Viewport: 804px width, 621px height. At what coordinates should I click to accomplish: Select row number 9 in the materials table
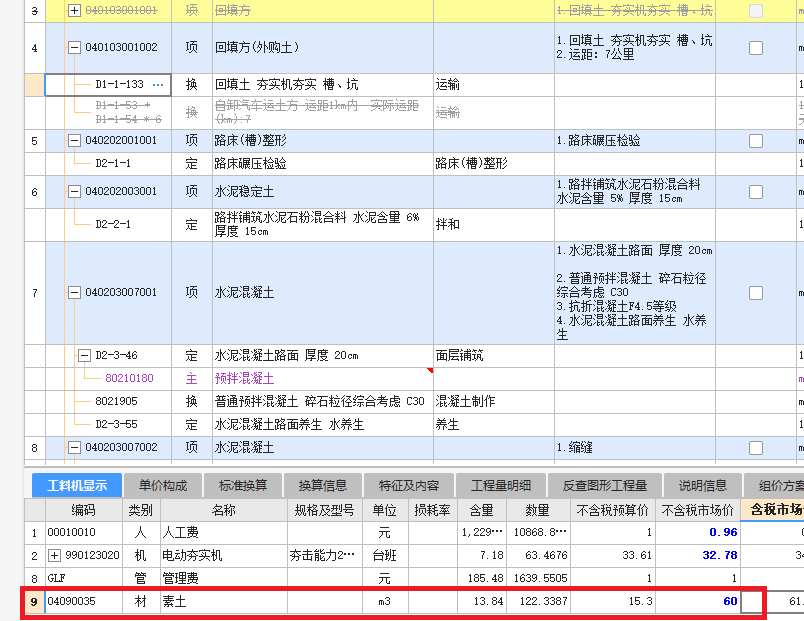35,602
